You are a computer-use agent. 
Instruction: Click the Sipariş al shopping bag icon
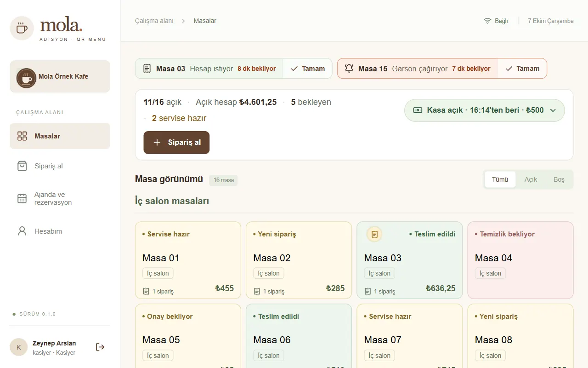point(22,166)
